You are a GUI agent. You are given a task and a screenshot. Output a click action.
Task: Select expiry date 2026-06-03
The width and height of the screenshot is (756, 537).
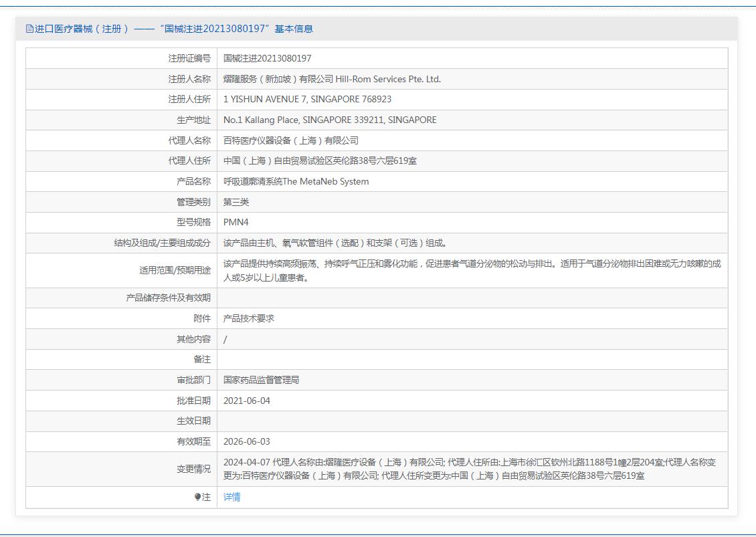coord(247,441)
